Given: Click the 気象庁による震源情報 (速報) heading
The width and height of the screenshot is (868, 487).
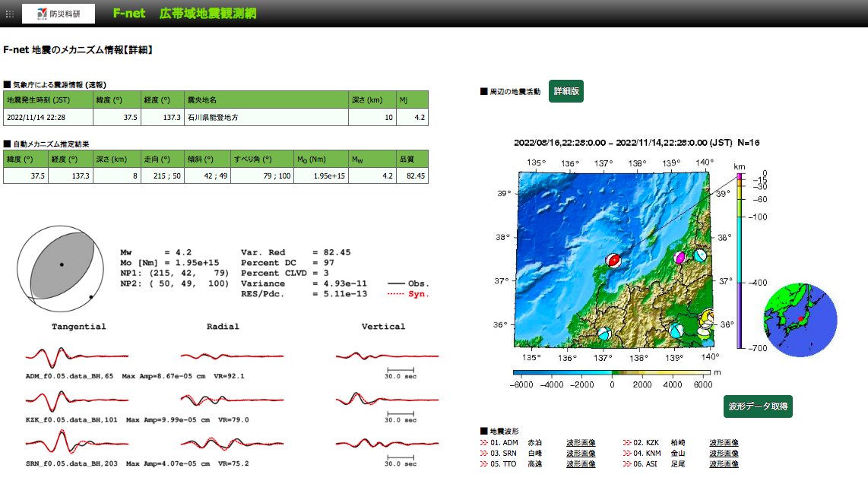Looking at the screenshot, I should coord(55,84).
